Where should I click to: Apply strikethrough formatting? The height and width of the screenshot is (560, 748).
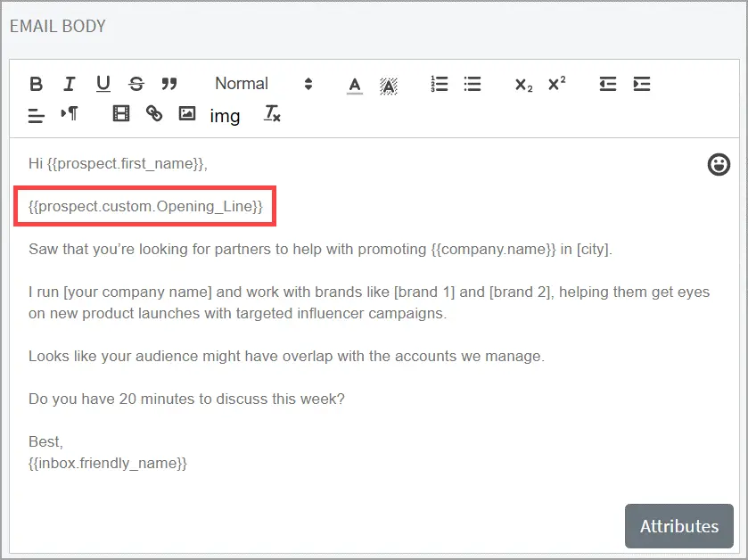coord(136,84)
